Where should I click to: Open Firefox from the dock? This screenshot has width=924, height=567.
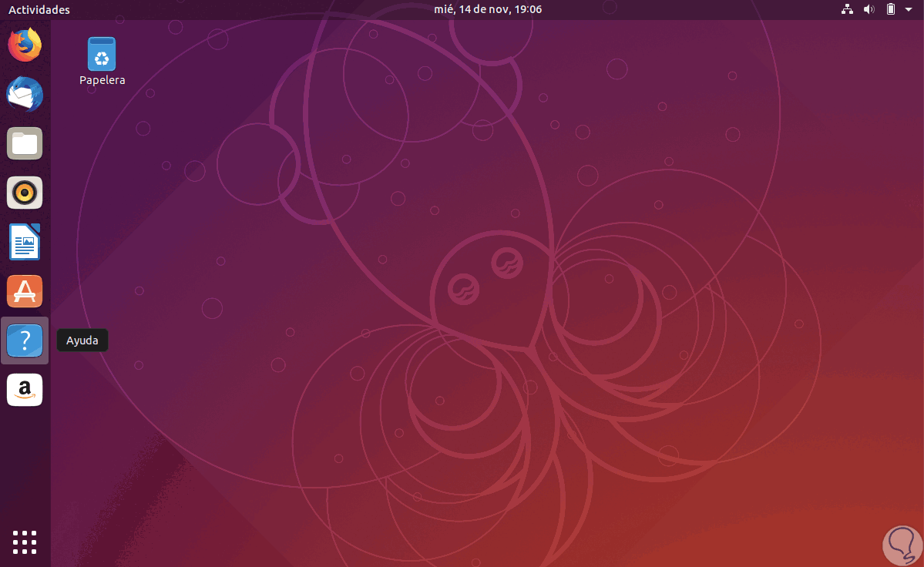25,45
